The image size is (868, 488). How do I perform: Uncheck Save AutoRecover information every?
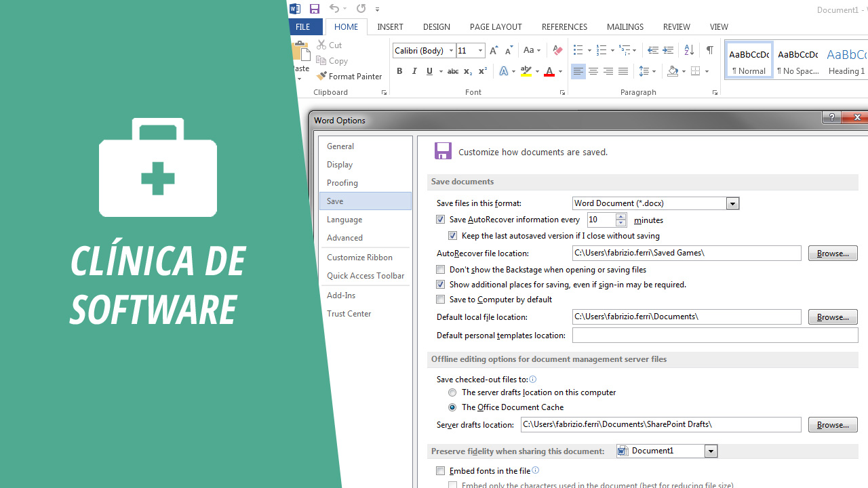click(x=440, y=219)
